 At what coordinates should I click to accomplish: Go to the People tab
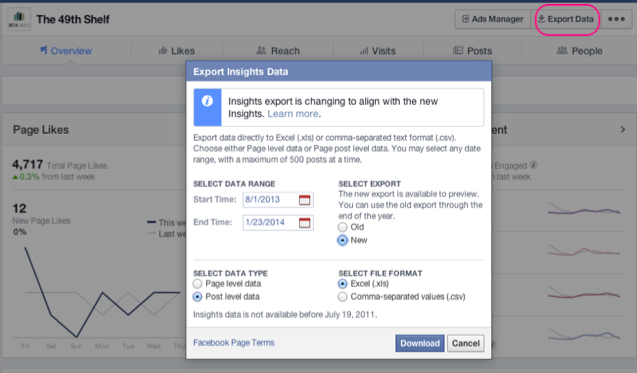[x=579, y=51]
